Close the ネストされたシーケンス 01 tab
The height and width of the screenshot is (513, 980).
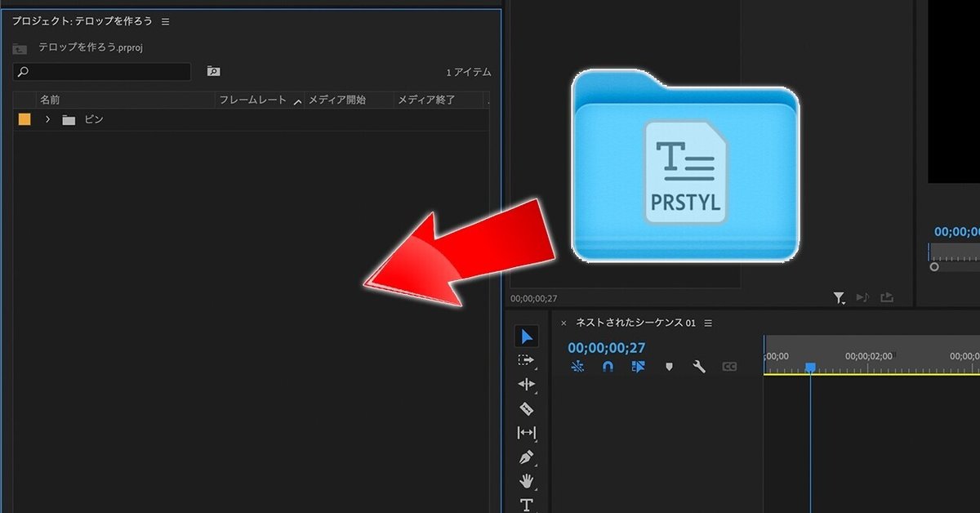(563, 323)
